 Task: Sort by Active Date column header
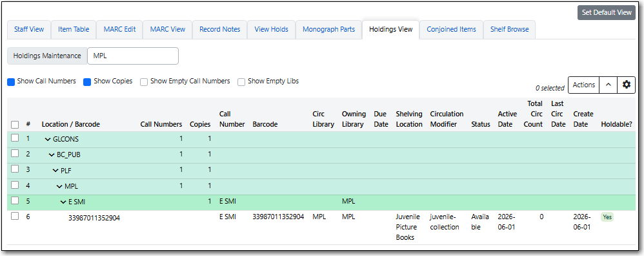507,119
